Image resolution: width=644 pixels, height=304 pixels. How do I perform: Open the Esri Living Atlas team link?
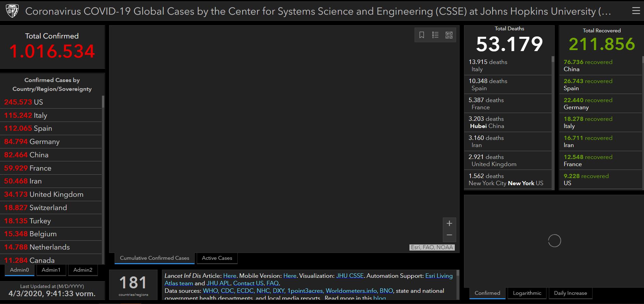[x=439, y=276]
